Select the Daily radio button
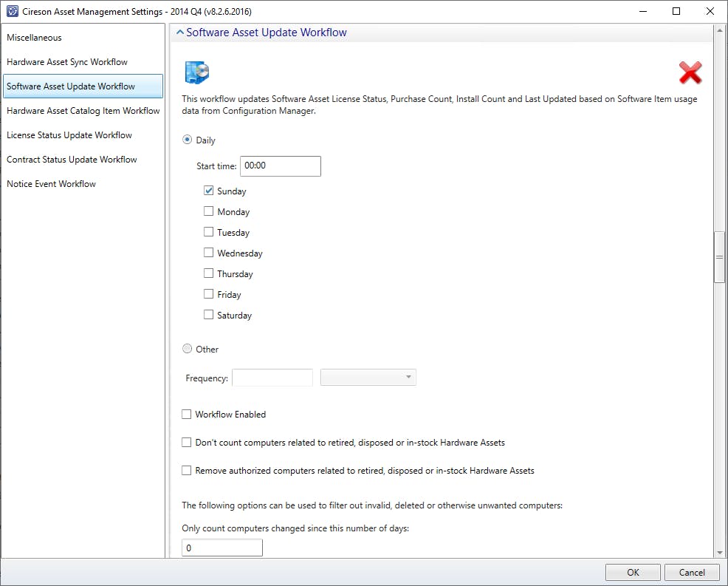This screenshot has height=586, width=728. pyautogui.click(x=187, y=140)
